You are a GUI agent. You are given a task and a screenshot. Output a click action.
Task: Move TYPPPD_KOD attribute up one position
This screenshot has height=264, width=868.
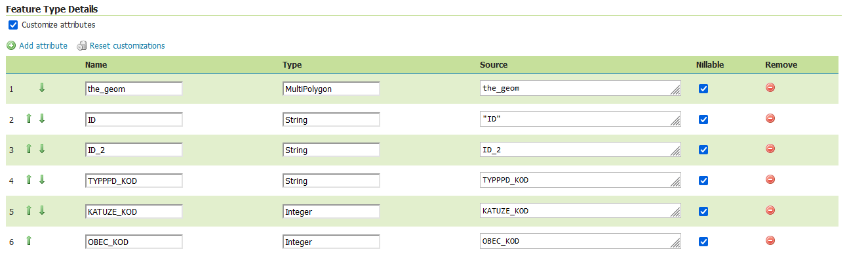(x=29, y=180)
